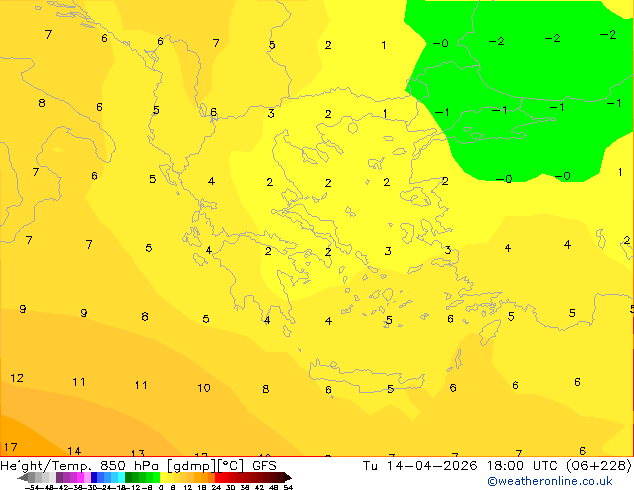The width and height of the screenshot is (634, 490).
Task: Click the bright red swatch in the temperature legend
Action: pyautogui.click(x=218, y=477)
